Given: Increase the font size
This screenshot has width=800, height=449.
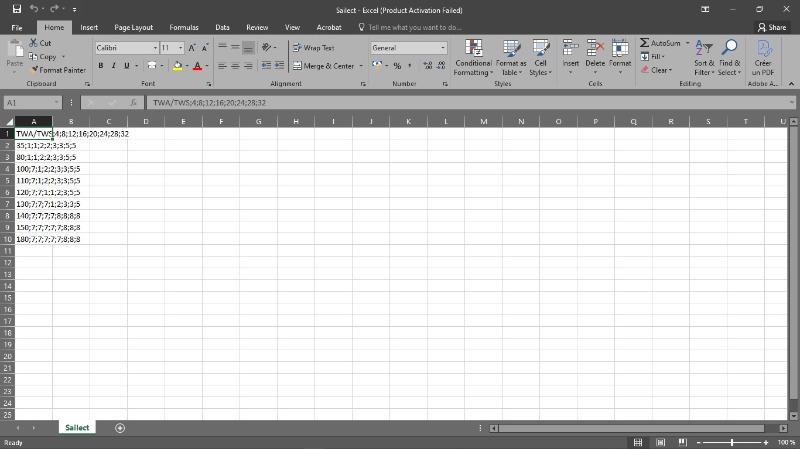Looking at the screenshot, I should click(192, 48).
